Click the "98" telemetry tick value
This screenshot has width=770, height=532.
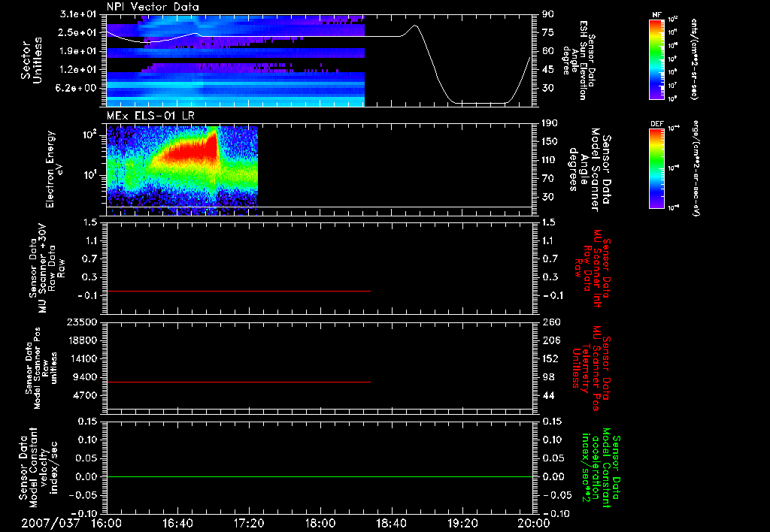(548, 377)
